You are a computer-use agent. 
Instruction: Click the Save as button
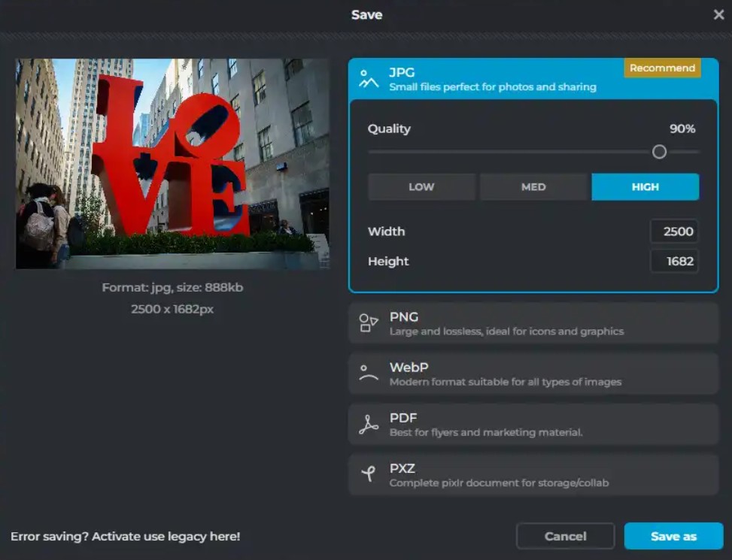click(x=673, y=536)
